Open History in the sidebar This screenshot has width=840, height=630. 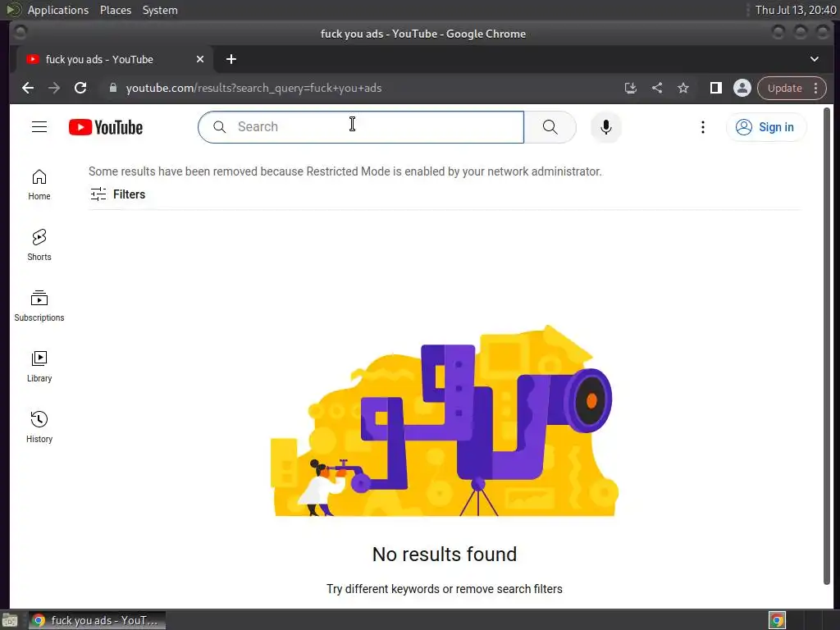39,427
